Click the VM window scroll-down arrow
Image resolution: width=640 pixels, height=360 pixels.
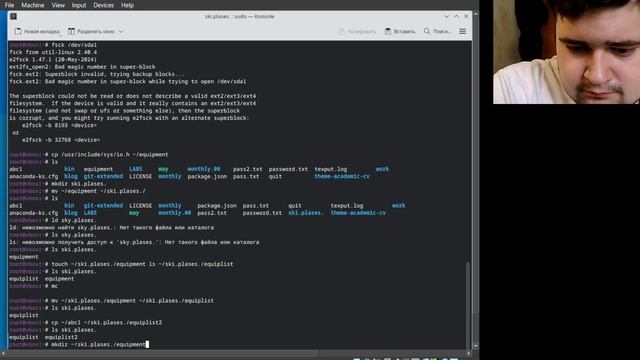476,346
